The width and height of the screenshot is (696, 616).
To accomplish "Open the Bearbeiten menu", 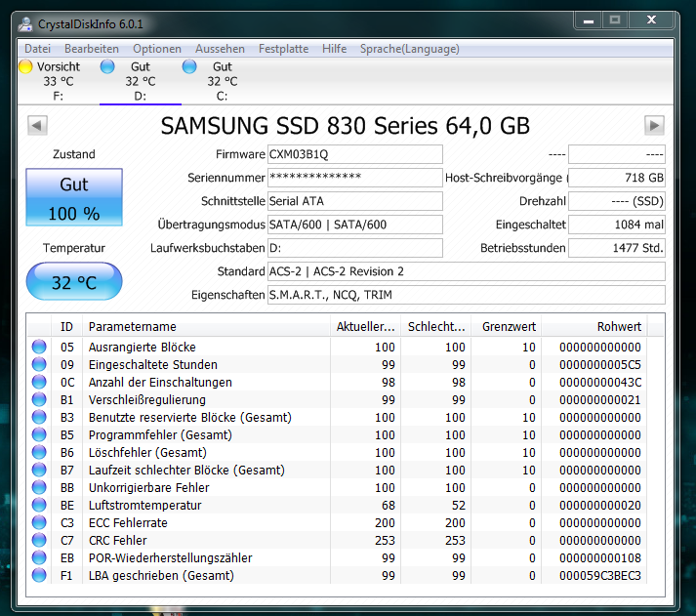I will pos(92,49).
